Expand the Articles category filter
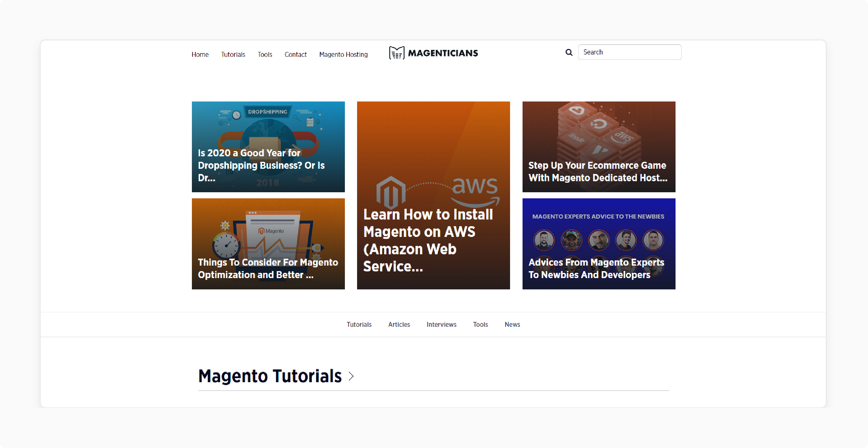 click(x=399, y=324)
